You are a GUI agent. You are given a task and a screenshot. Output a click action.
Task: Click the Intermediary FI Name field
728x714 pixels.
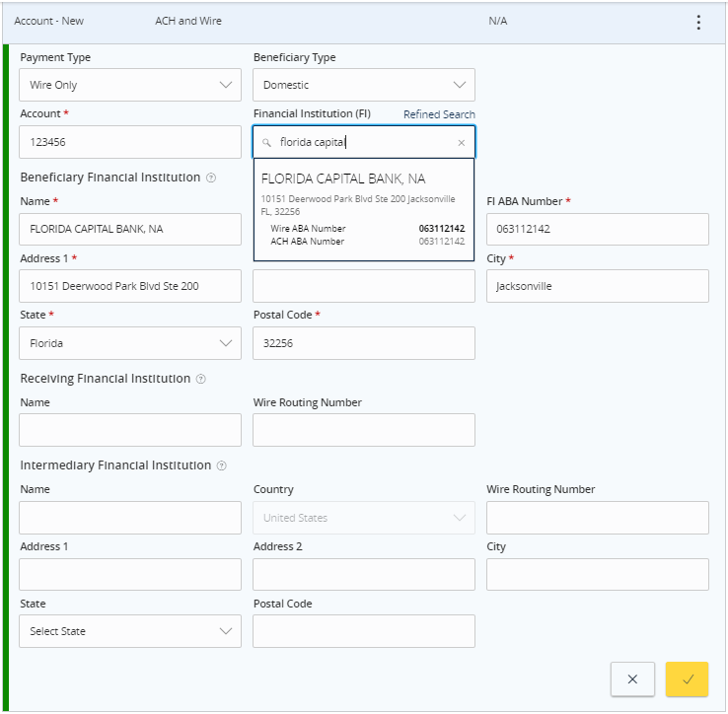pyautogui.click(x=130, y=518)
